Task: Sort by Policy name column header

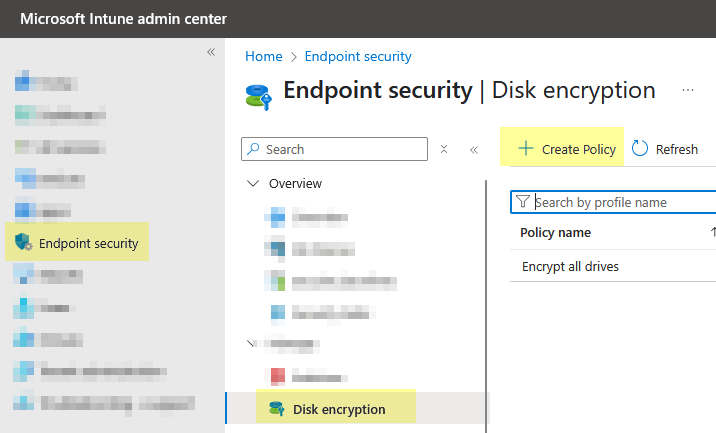Action: point(555,232)
